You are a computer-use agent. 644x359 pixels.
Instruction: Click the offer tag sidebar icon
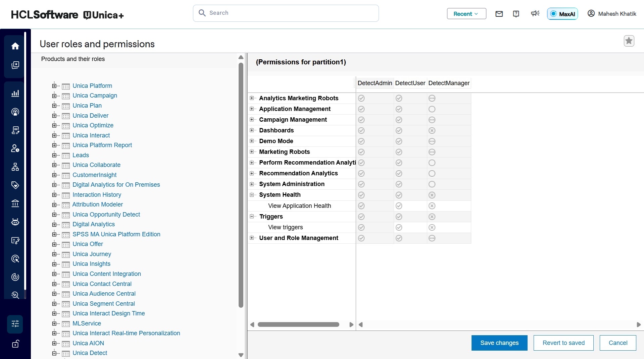(15, 185)
